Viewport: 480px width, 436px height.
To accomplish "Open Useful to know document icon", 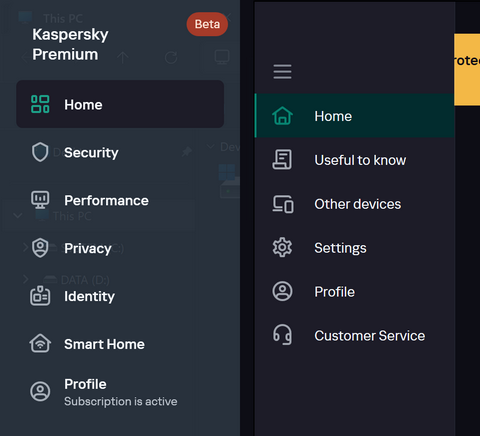I will 282,160.
